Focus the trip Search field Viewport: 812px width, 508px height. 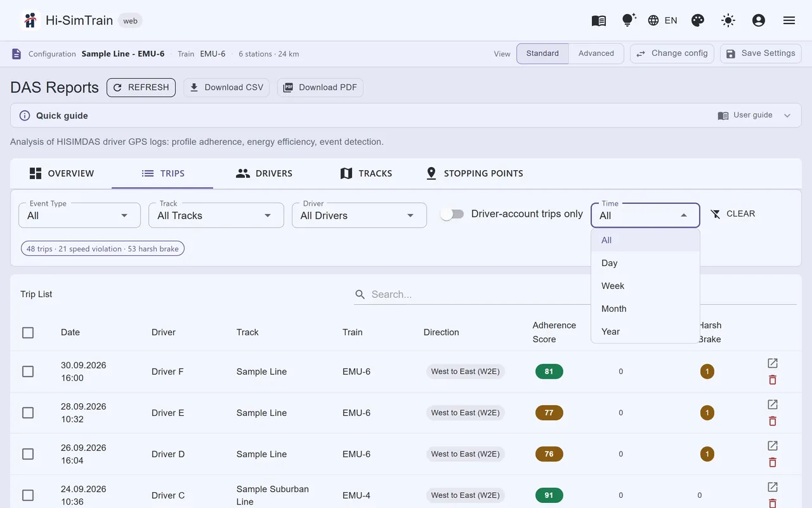575,294
